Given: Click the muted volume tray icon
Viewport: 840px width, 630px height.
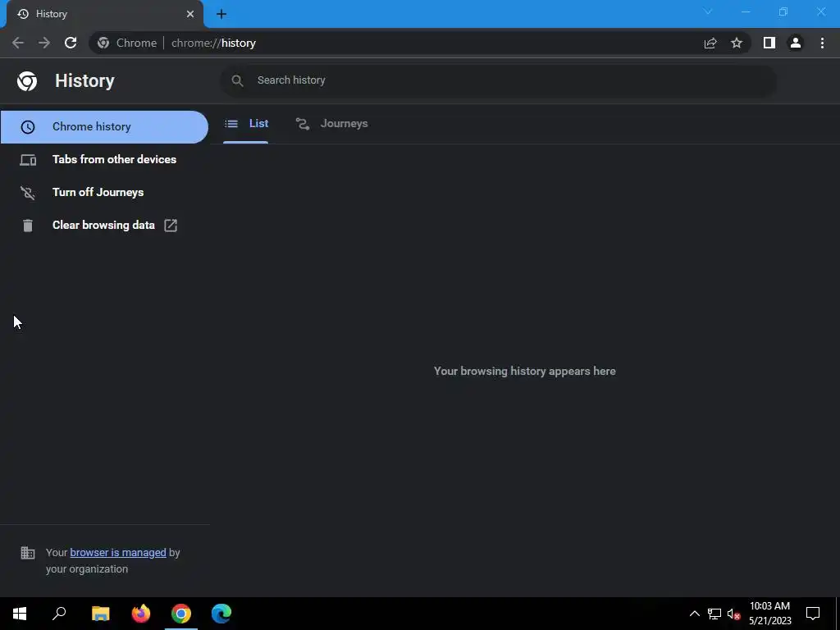Looking at the screenshot, I should (x=733, y=614).
